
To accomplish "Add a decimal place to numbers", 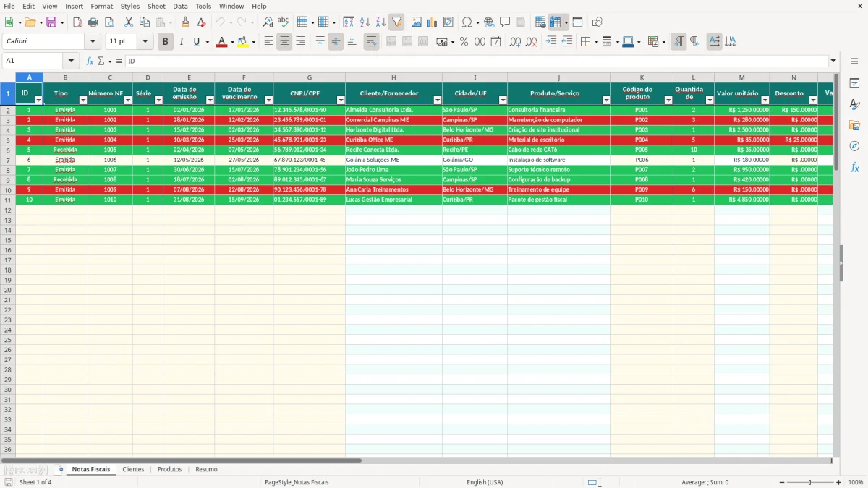I will 515,42.
